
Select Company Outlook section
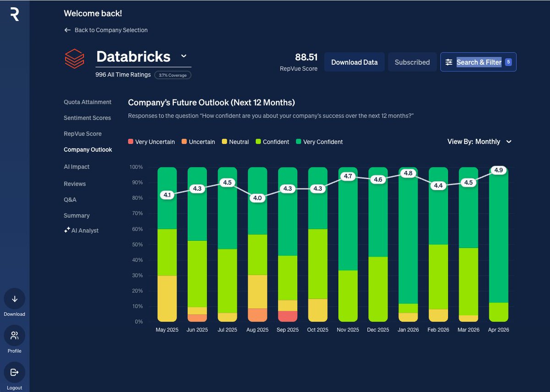[88, 149]
